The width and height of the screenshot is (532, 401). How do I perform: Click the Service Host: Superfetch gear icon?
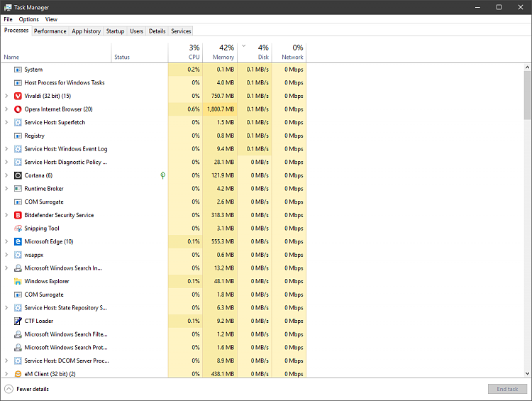(x=18, y=123)
